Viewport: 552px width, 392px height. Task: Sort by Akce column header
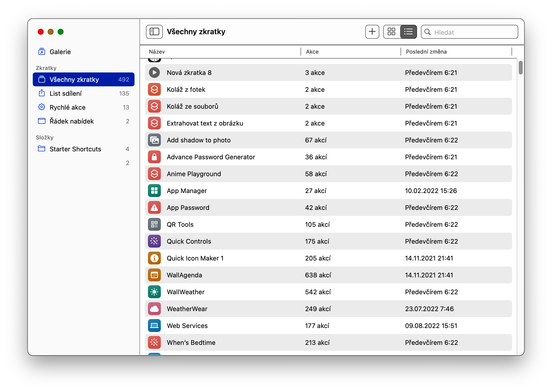point(312,52)
